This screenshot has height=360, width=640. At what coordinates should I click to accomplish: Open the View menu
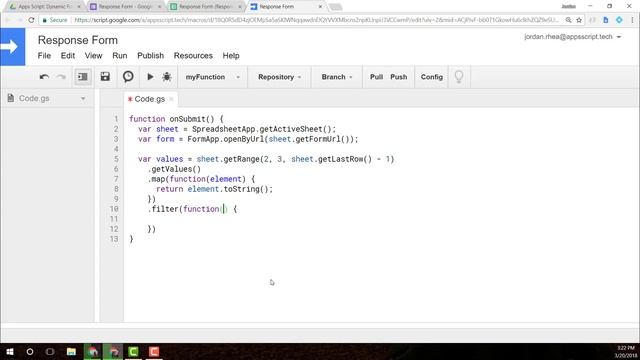(x=93, y=56)
